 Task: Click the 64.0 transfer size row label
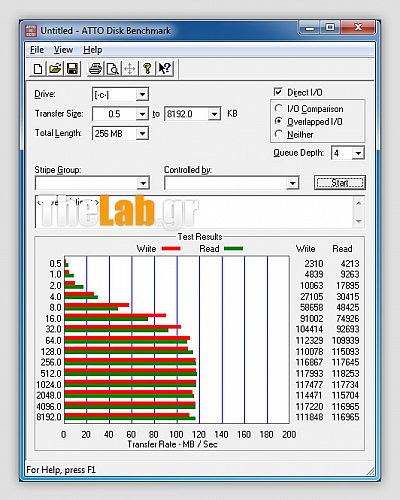click(53, 341)
